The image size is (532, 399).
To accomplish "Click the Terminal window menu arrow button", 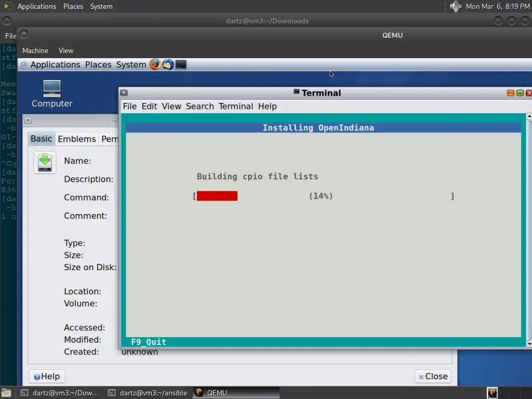I will coord(124,93).
